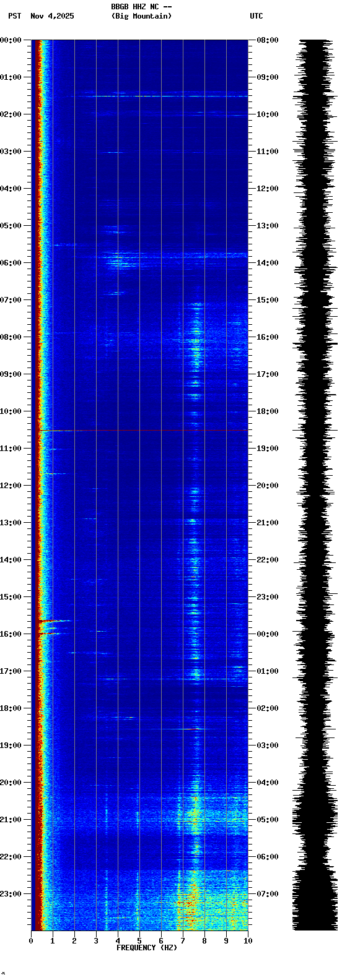
Task: Click the UTC '13:00' time label
Action: [x=268, y=226]
